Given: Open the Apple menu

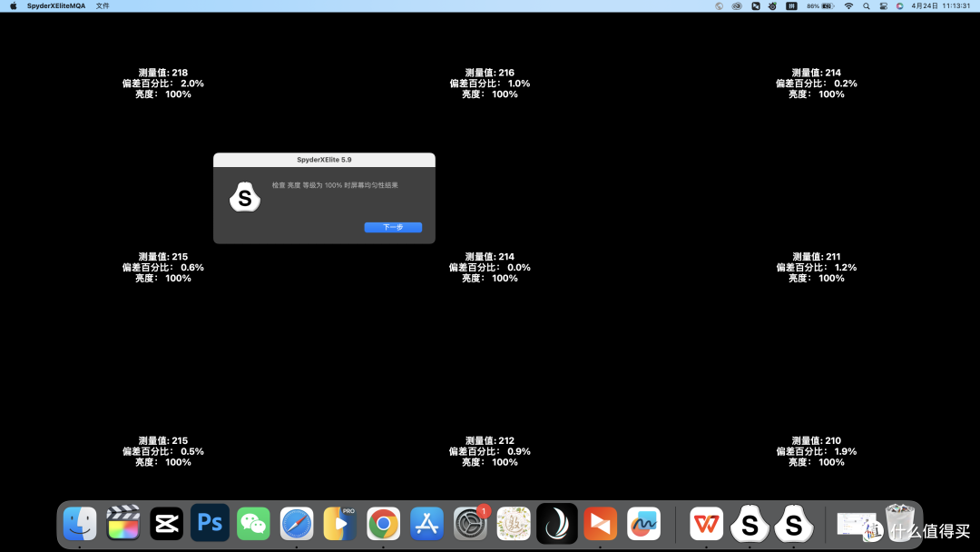Looking at the screenshot, I should coord(13,5).
